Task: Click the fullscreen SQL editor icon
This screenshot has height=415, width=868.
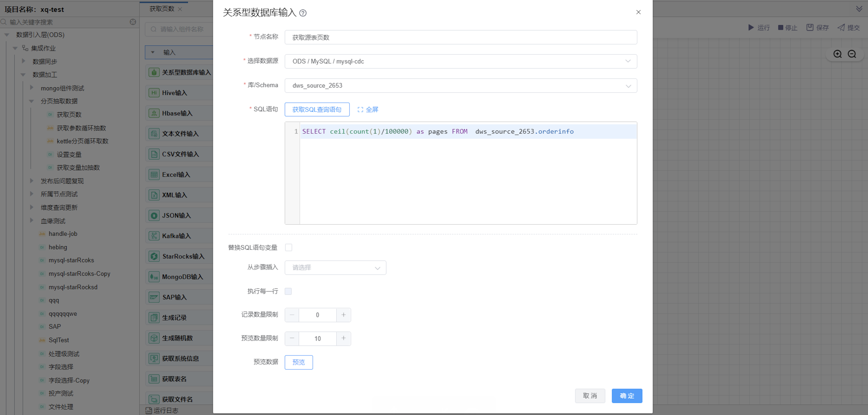Action: coord(360,109)
